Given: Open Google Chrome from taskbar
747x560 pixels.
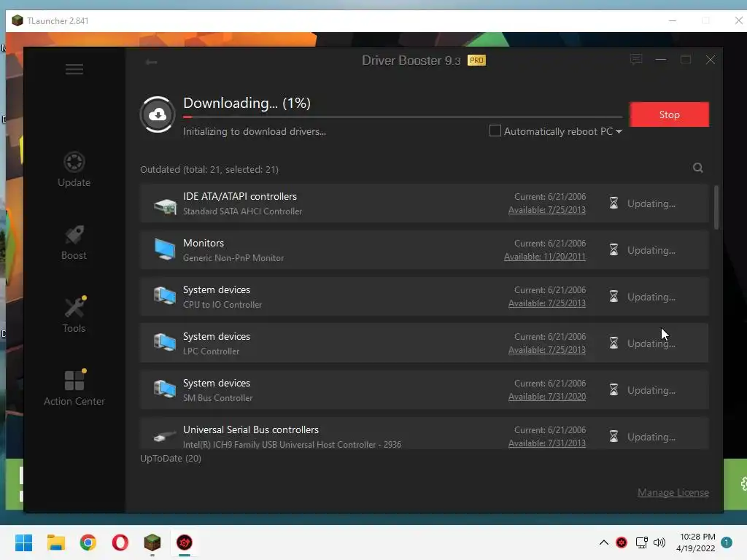Looking at the screenshot, I should pos(88,542).
